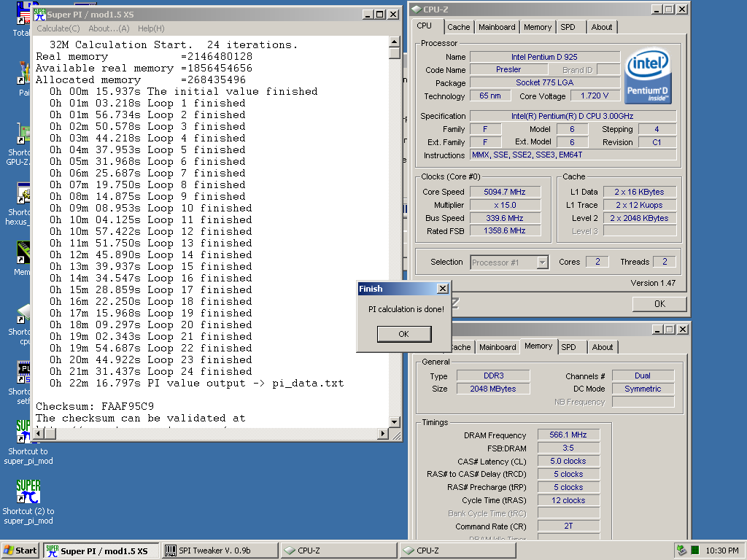Open the Start menu
This screenshot has height=560, width=747.
(x=20, y=551)
